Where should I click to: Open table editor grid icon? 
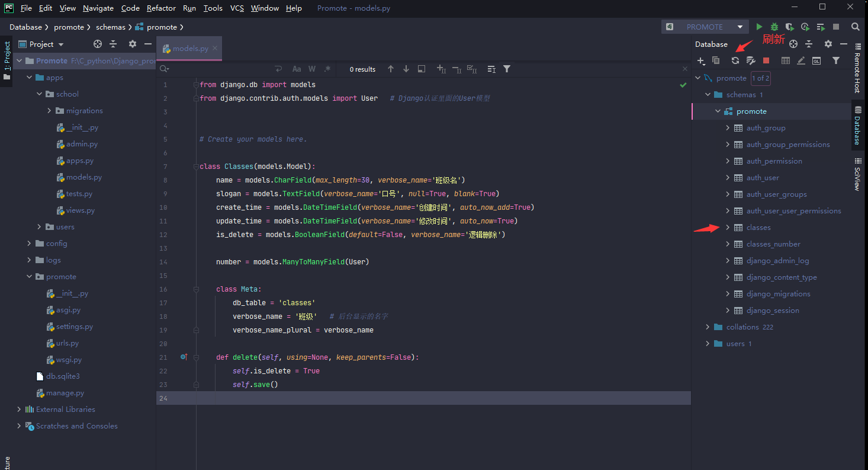click(786, 60)
